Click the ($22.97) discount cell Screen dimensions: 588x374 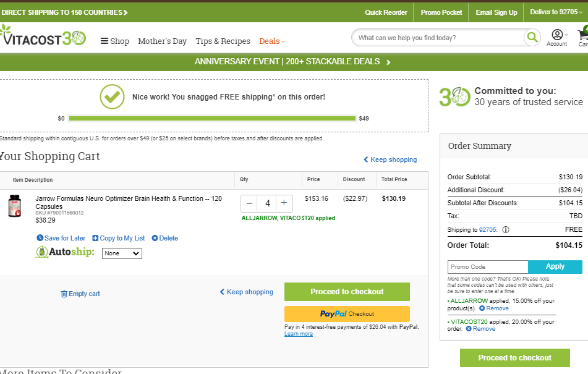[355, 198]
